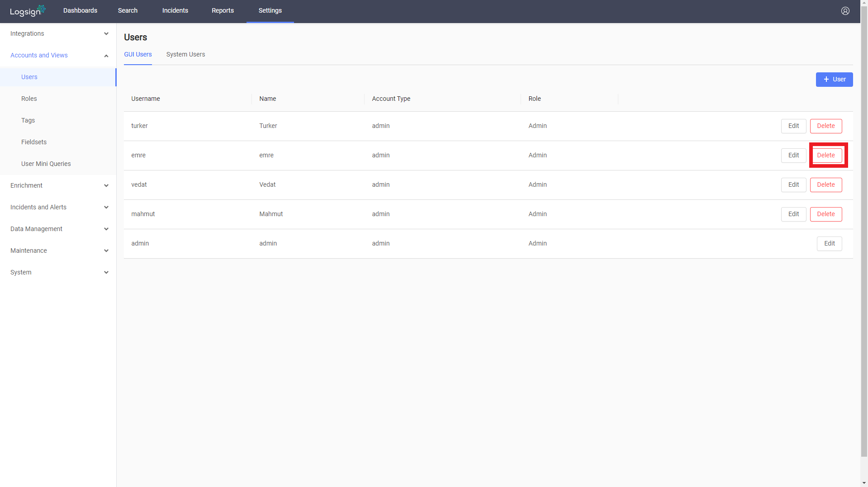Expand the Data Management section
Image resolution: width=868 pixels, height=487 pixels.
pyautogui.click(x=58, y=229)
